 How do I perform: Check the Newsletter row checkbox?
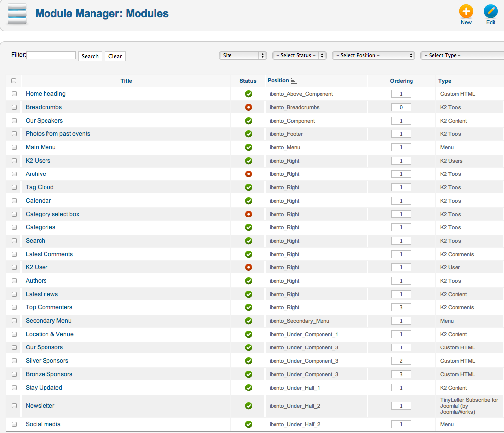[x=14, y=406]
